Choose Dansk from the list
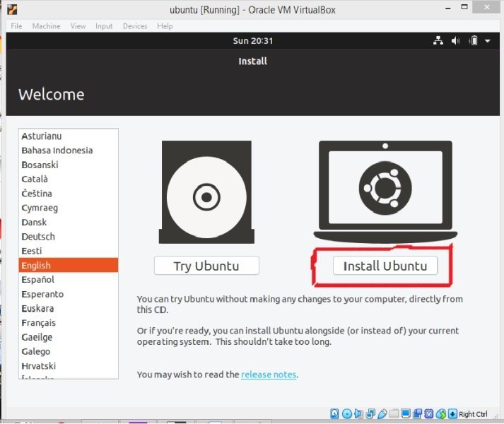Image resolution: width=504 pixels, height=424 pixels. click(69, 222)
